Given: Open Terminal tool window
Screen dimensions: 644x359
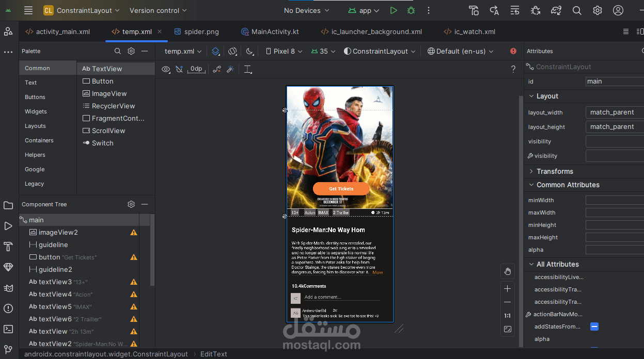Looking at the screenshot, I should tap(8, 329).
